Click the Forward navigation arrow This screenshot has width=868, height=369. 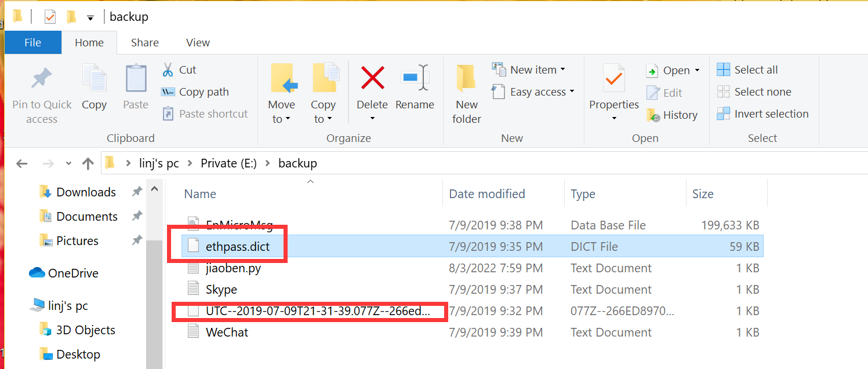click(48, 163)
